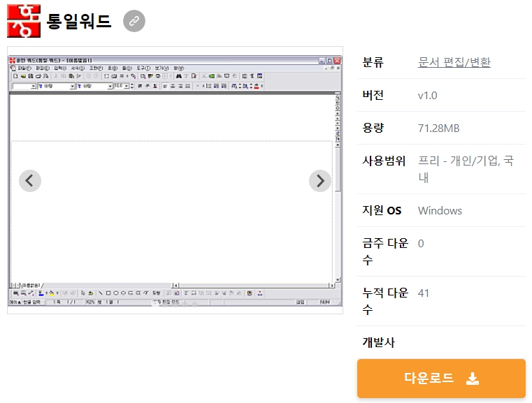Open the word processor screenshot preview
The width and height of the screenshot is (532, 403).
(175, 180)
